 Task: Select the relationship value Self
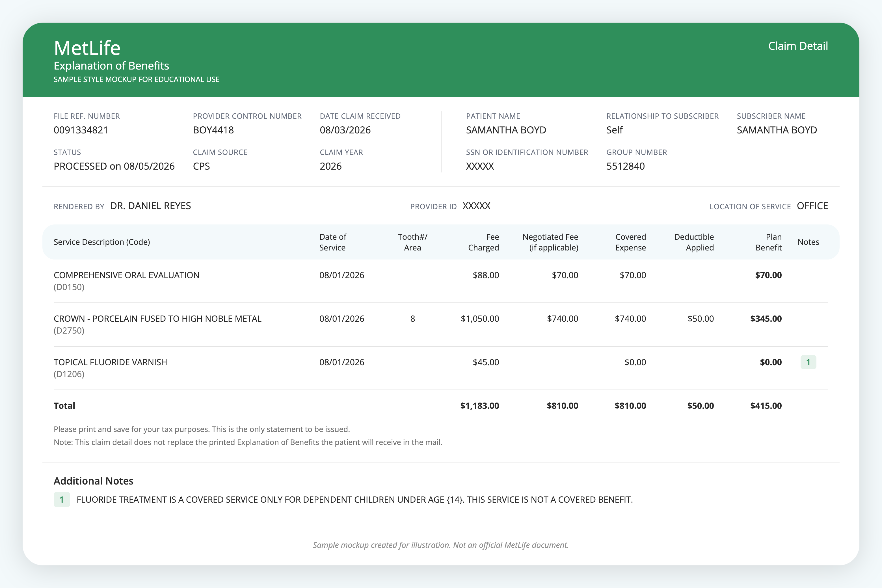click(614, 130)
